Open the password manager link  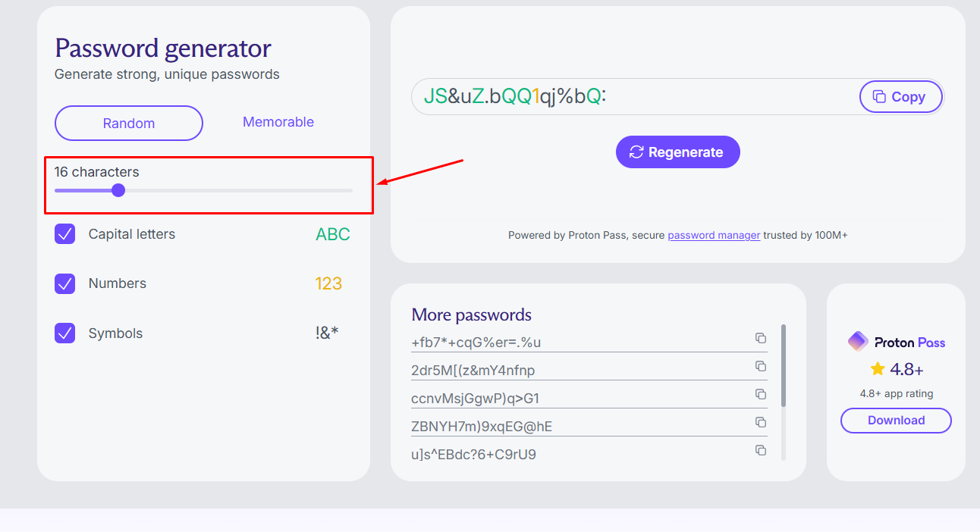click(x=713, y=235)
